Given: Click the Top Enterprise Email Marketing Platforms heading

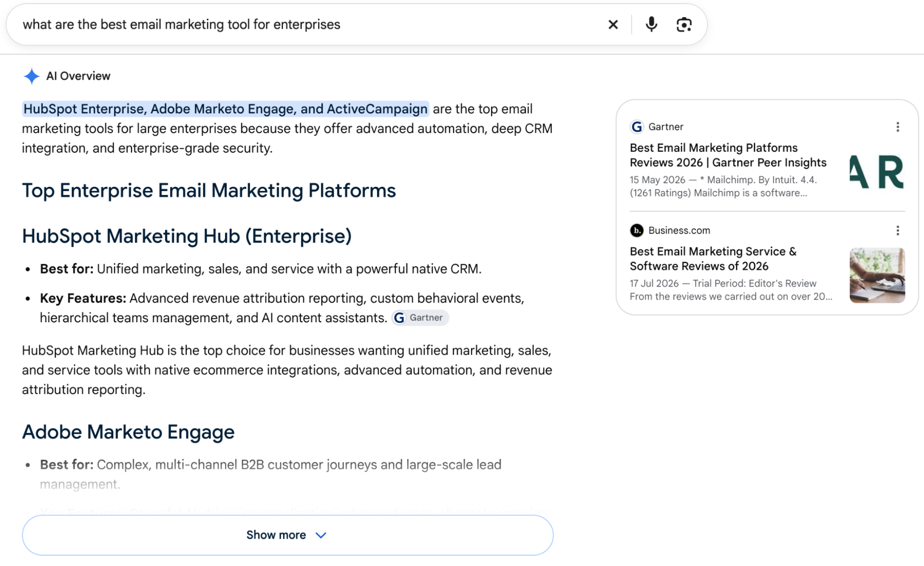Looking at the screenshot, I should (209, 191).
